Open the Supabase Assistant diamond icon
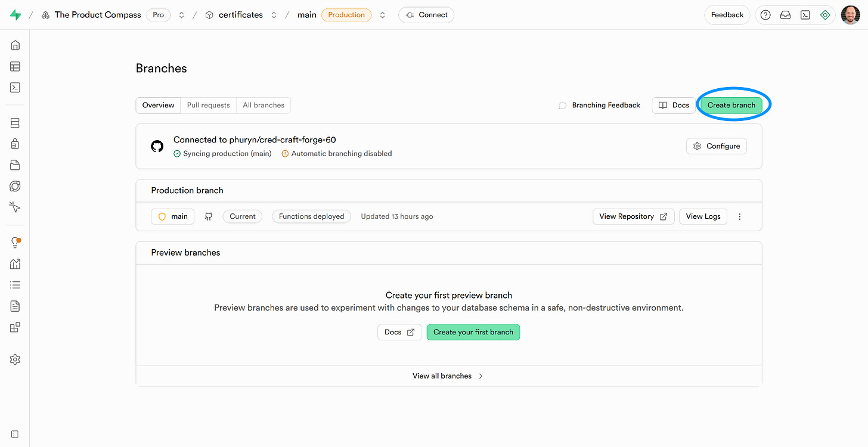Screen dimensions: 868x447 (825, 14)
